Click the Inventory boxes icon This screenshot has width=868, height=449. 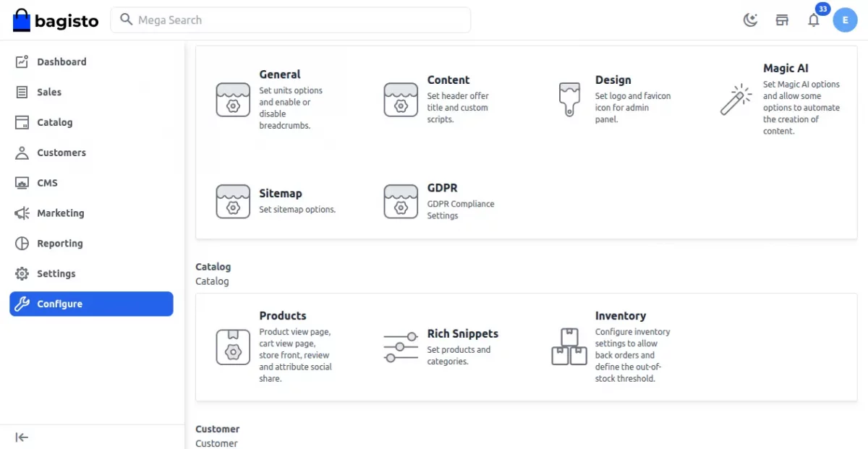tap(569, 345)
